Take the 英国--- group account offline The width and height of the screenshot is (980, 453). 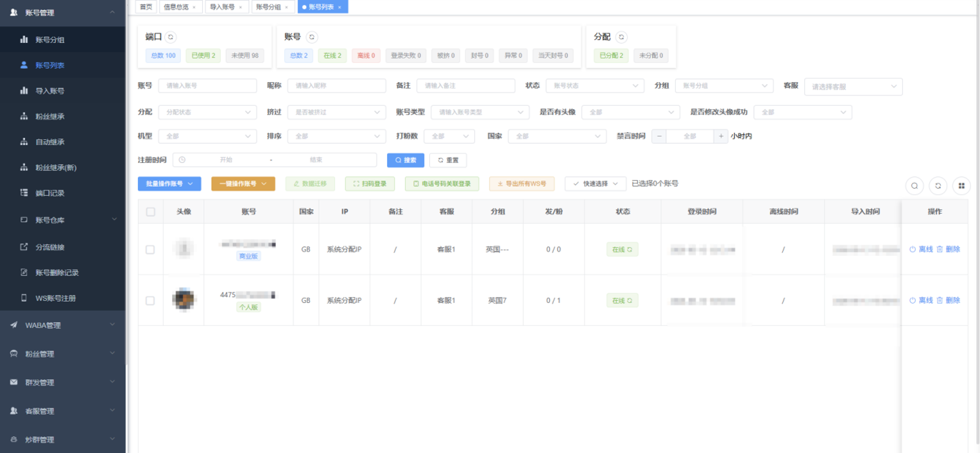[x=921, y=249]
